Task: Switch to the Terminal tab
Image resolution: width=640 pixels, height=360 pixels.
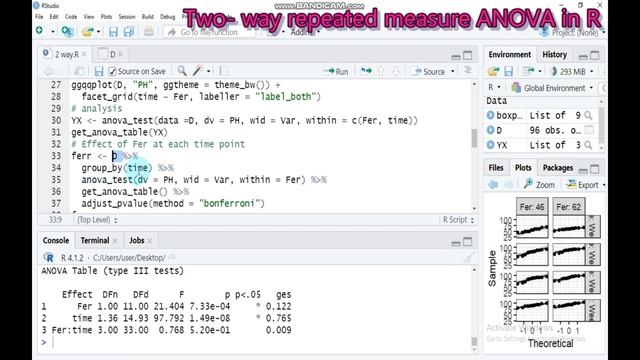Action: tap(95, 240)
